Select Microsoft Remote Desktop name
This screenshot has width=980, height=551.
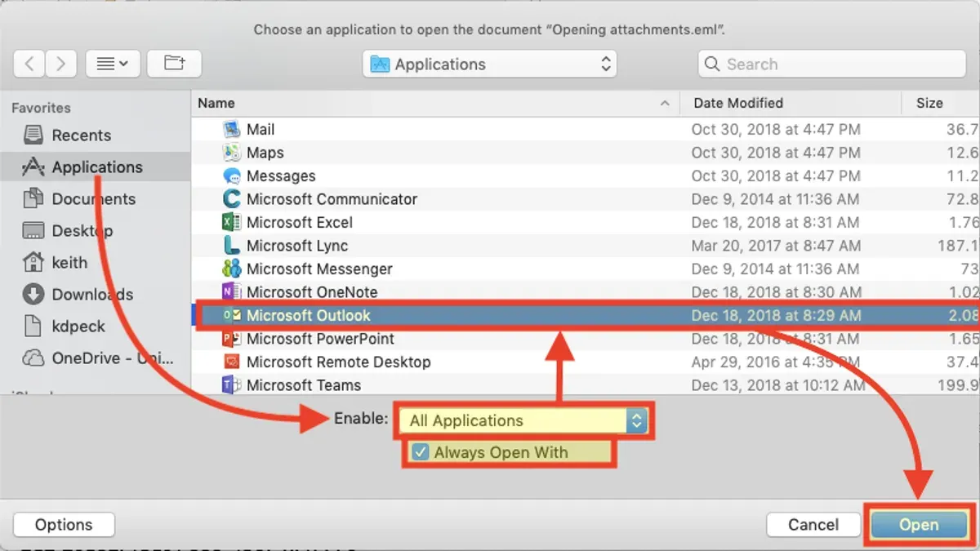coord(339,362)
